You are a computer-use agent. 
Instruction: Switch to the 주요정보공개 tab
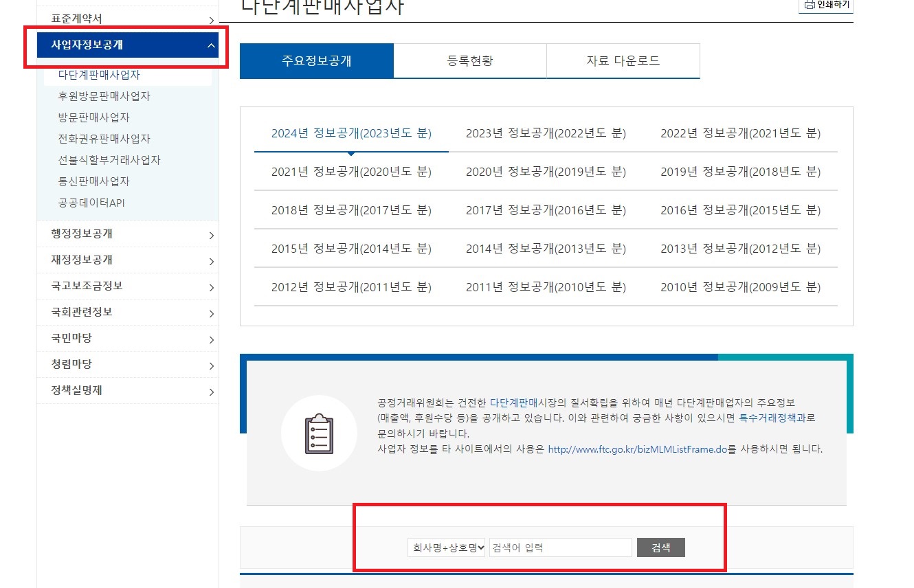[x=317, y=60]
